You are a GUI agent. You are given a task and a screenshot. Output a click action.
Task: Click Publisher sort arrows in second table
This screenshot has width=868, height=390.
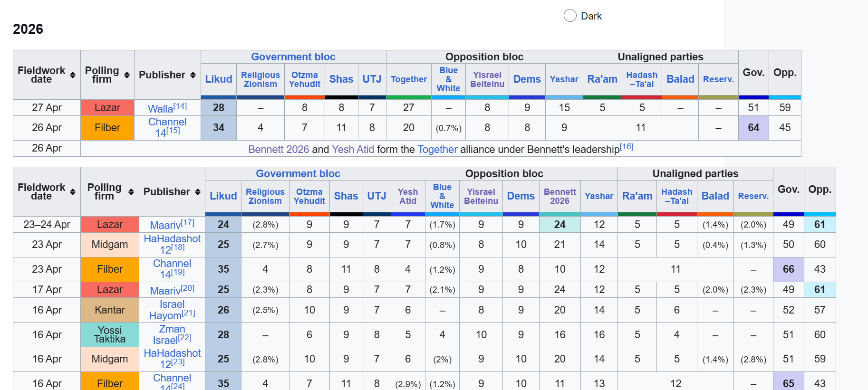click(x=198, y=192)
